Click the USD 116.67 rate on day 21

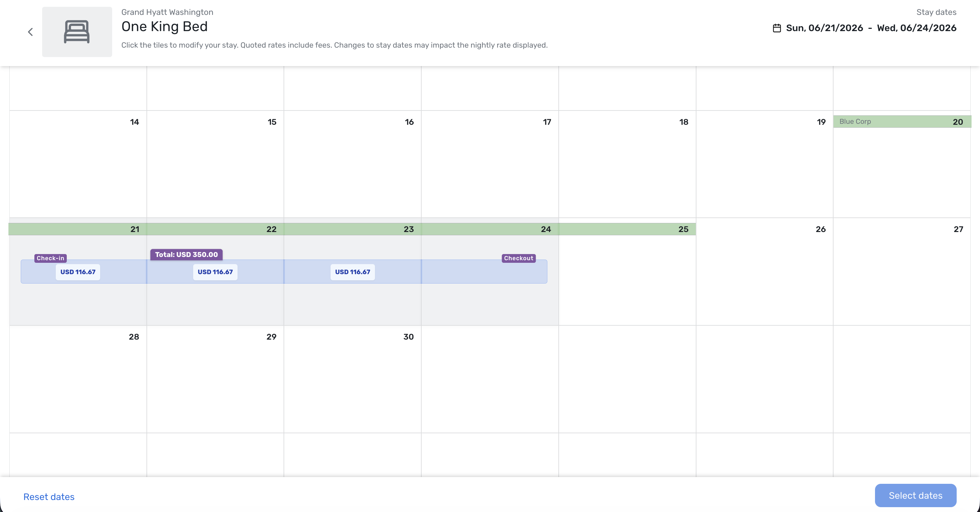[x=78, y=272]
